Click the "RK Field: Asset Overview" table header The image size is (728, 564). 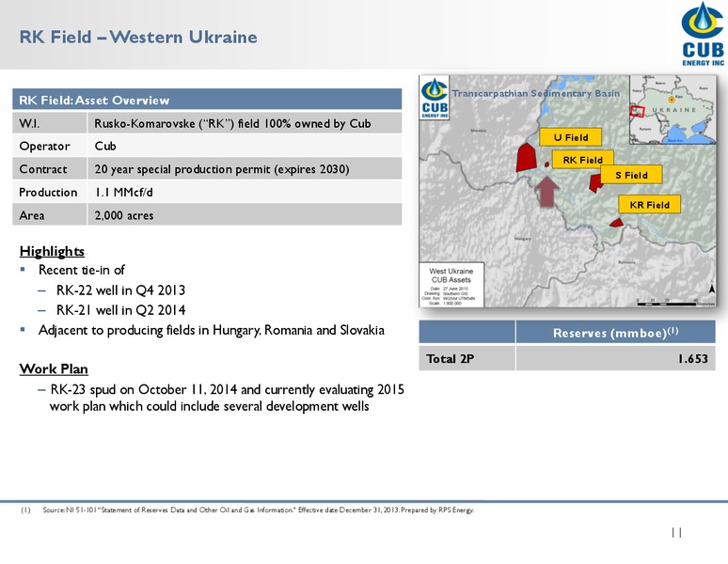(207, 100)
